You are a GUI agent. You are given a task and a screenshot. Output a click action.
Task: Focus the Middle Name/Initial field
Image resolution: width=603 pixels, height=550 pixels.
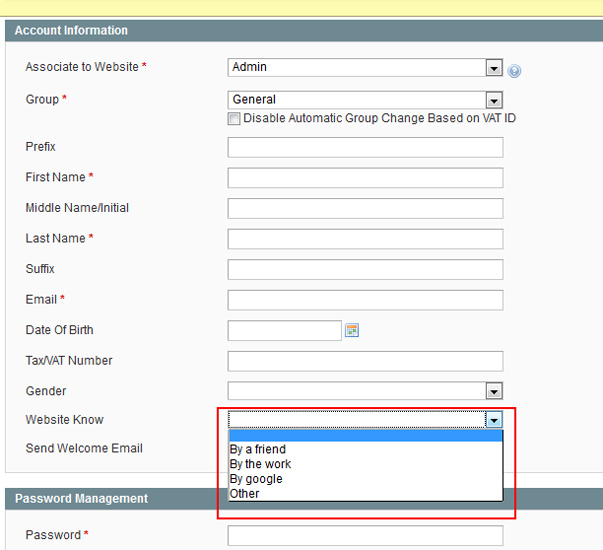[365, 208]
